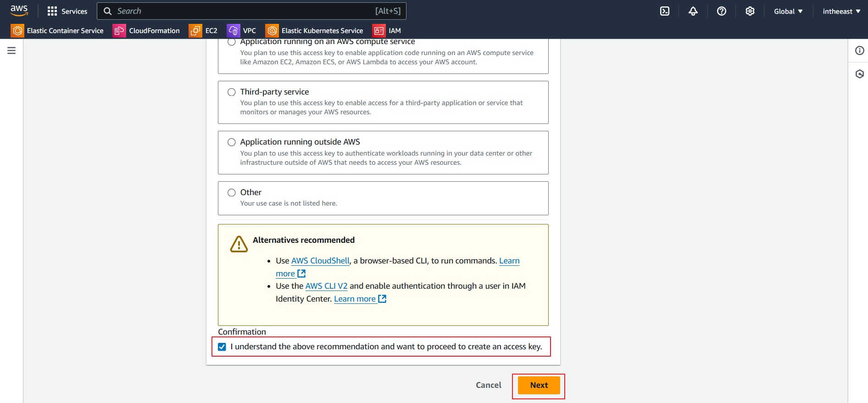Open the notifications bell

(x=693, y=11)
